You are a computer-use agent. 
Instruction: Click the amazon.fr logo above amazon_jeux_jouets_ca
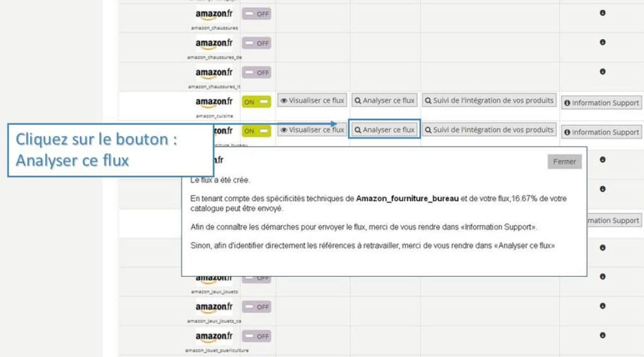click(214, 308)
